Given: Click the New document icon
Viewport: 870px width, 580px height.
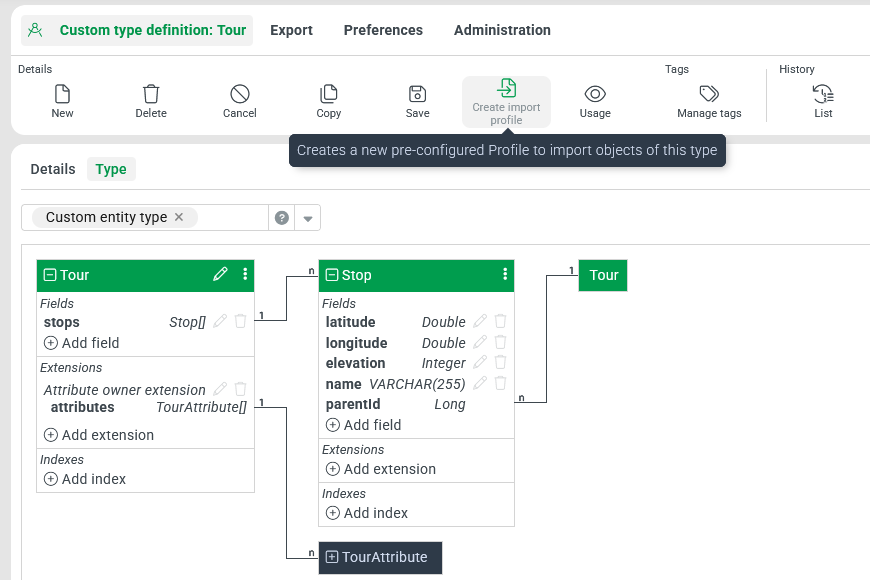Looking at the screenshot, I should click(62, 95).
